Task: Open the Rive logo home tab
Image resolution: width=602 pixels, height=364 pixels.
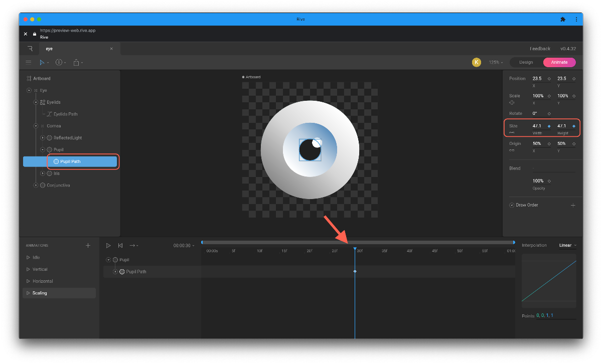Action: (30, 49)
